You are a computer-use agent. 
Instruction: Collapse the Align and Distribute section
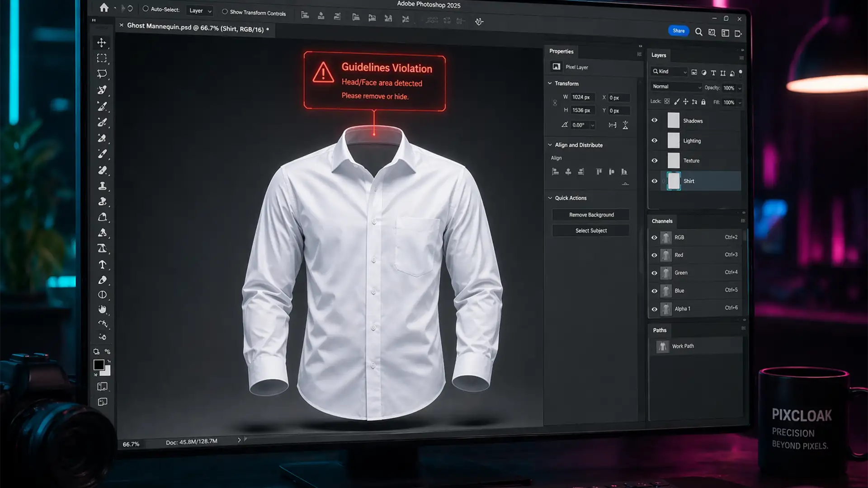click(550, 145)
